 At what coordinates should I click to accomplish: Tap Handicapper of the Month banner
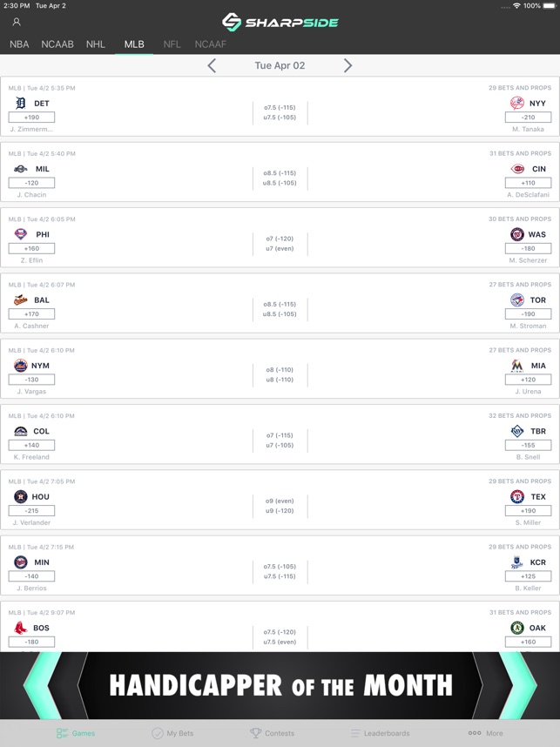click(280, 685)
